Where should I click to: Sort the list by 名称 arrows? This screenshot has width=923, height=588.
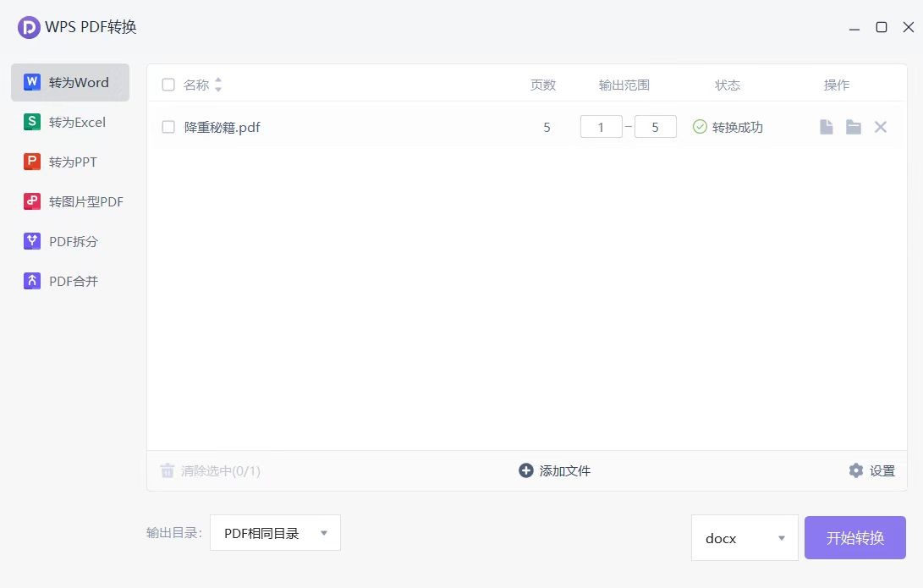218,85
